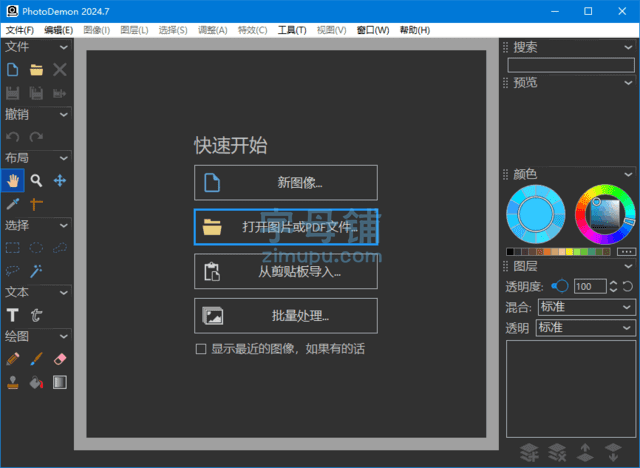This screenshot has width=640, height=468.
Task: Reset the opacity value with circular arrow
Action: (628, 286)
